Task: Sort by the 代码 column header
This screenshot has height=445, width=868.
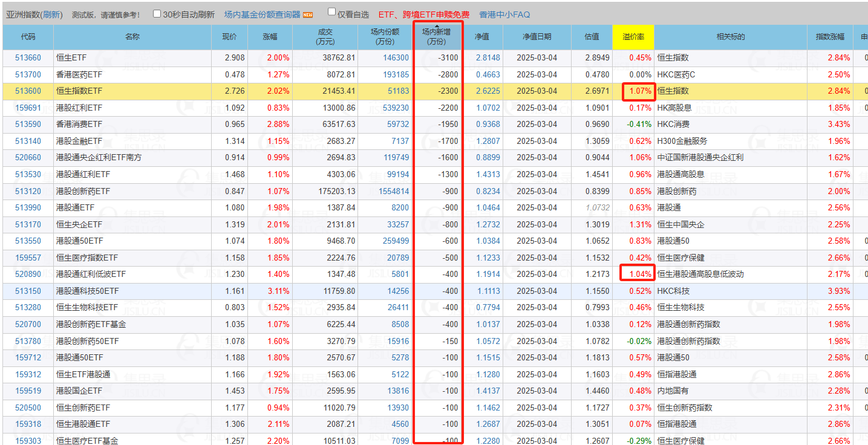Action: 28,37
